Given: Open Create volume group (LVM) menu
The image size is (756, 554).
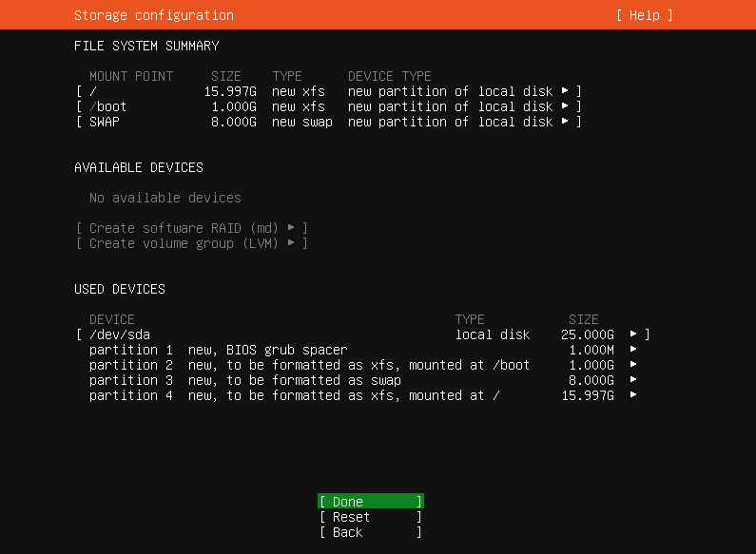Looking at the screenshot, I should click(x=192, y=243).
